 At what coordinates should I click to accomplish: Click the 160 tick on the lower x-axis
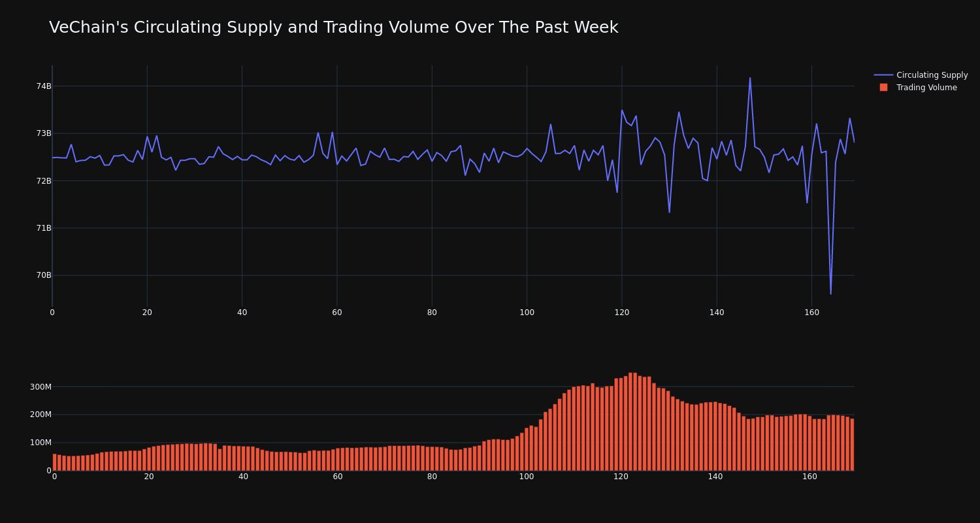tap(809, 477)
